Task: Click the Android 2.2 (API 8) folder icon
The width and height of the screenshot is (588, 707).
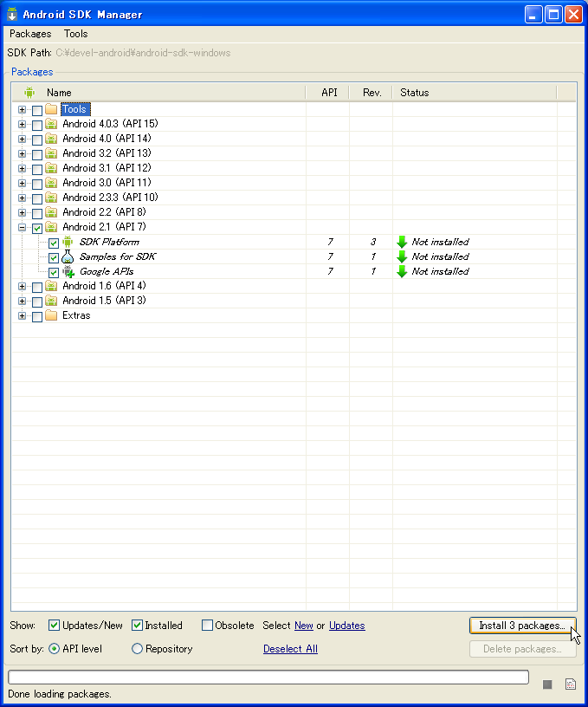Action: tap(51, 212)
